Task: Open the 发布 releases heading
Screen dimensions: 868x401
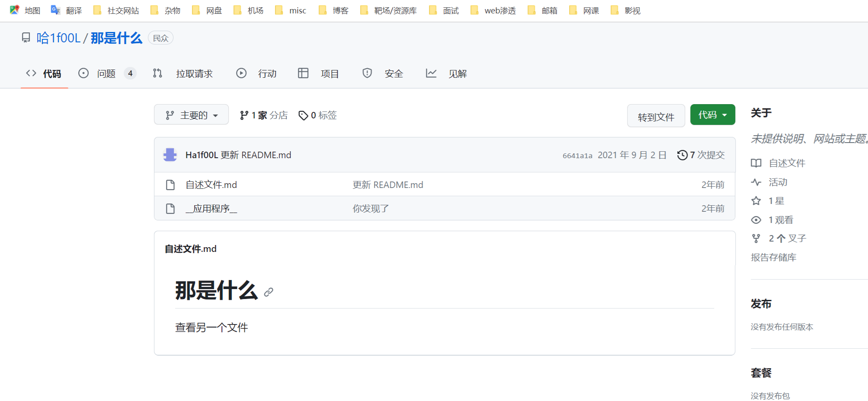Action: coord(761,304)
